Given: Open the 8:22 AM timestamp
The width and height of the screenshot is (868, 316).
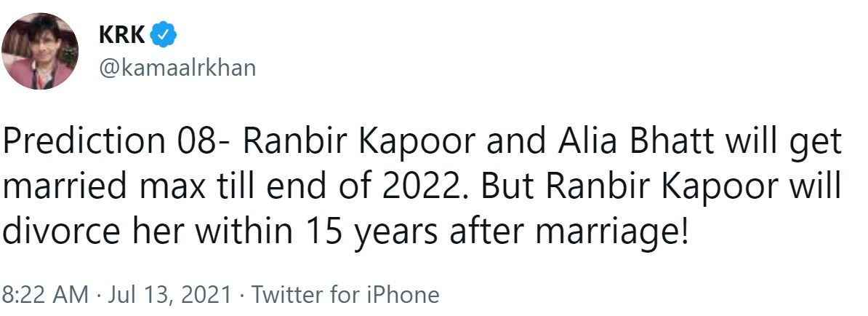Looking at the screenshot, I should [x=45, y=294].
